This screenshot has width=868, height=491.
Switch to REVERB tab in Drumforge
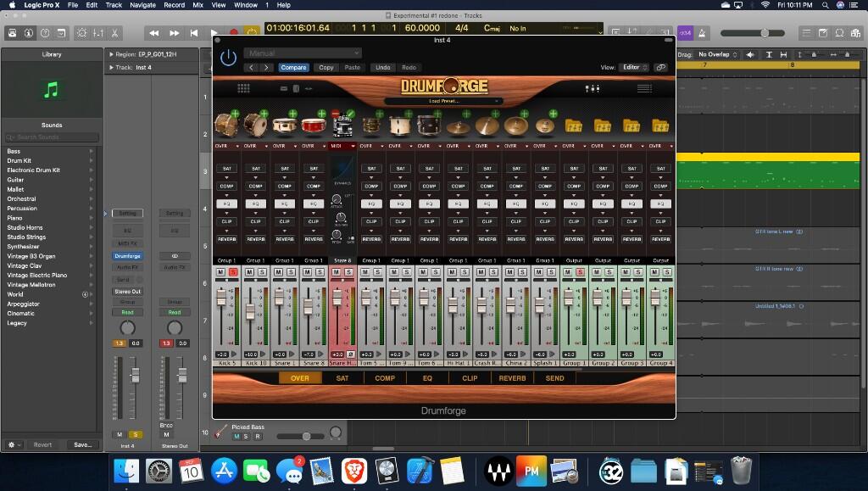coord(512,378)
